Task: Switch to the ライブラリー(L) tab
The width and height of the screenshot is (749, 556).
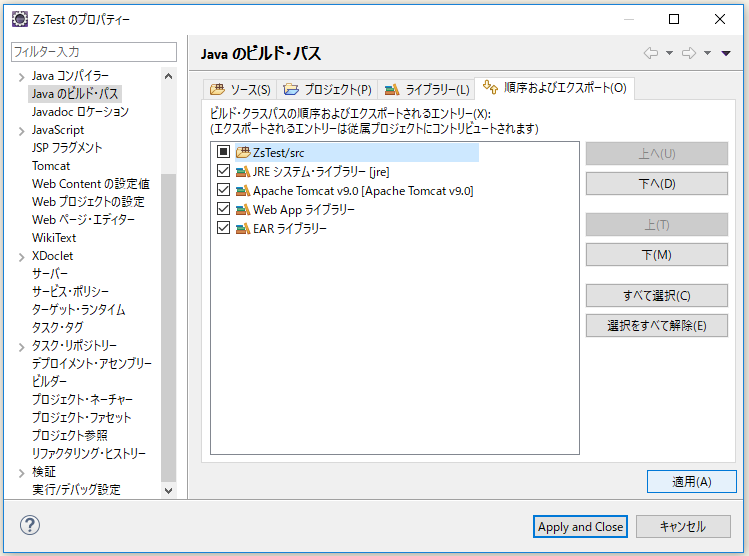Action: pos(427,89)
